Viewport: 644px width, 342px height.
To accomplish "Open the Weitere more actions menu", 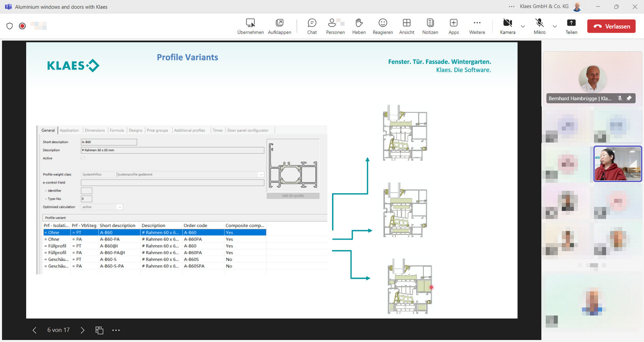I will [x=477, y=26].
